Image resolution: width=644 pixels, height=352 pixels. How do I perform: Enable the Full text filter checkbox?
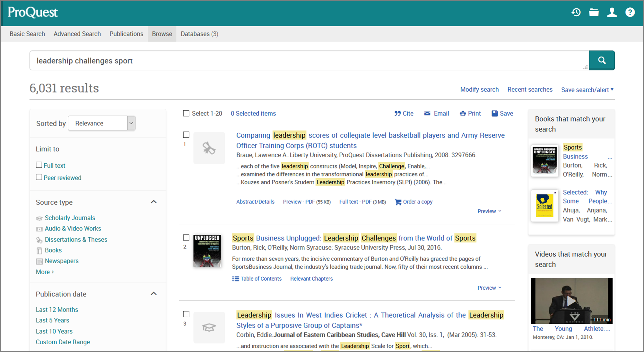(39, 165)
